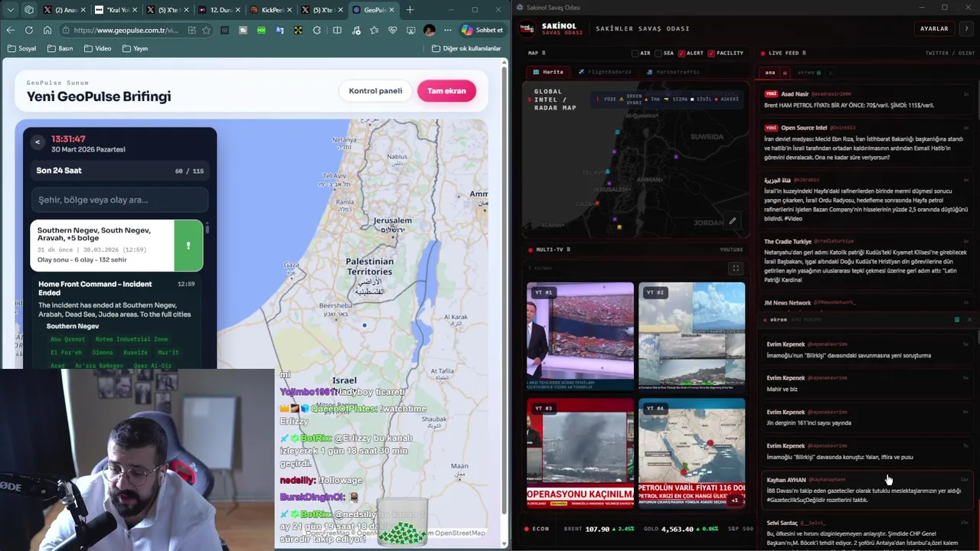Image resolution: width=980 pixels, height=551 pixels.
Task: Click the Tam ekran button
Action: [446, 91]
